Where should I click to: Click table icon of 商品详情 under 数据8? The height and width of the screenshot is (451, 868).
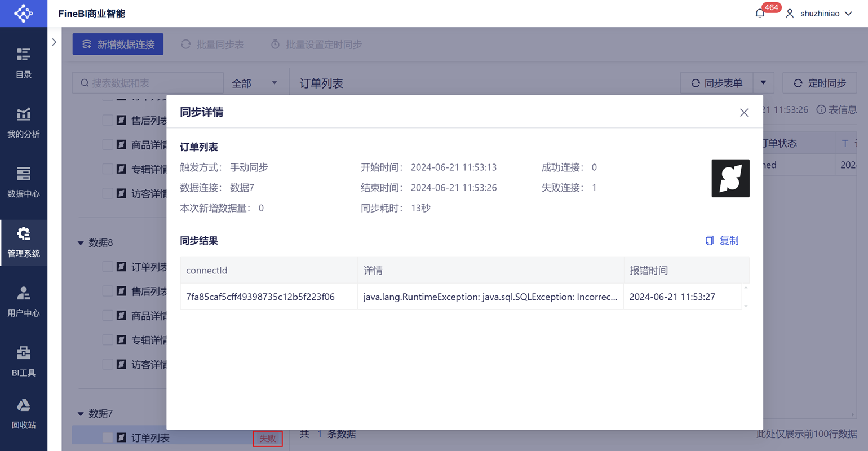[x=121, y=316]
